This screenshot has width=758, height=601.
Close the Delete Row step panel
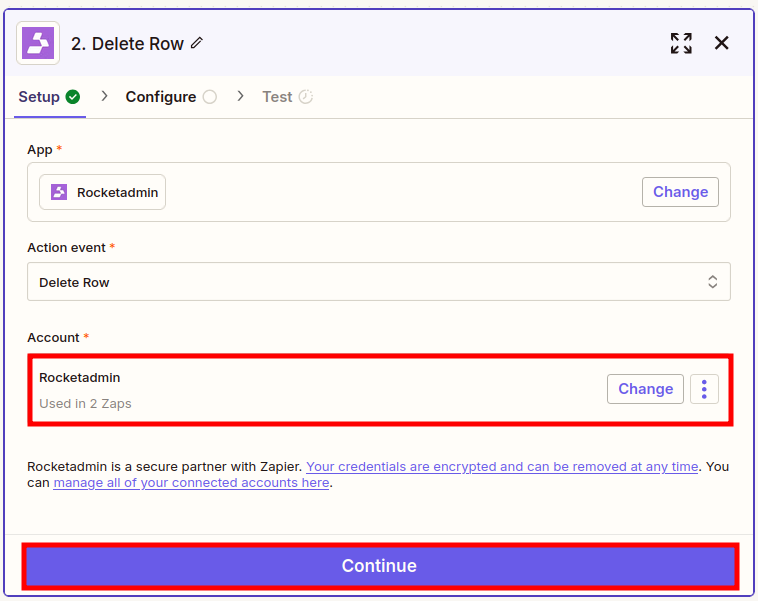click(x=722, y=43)
